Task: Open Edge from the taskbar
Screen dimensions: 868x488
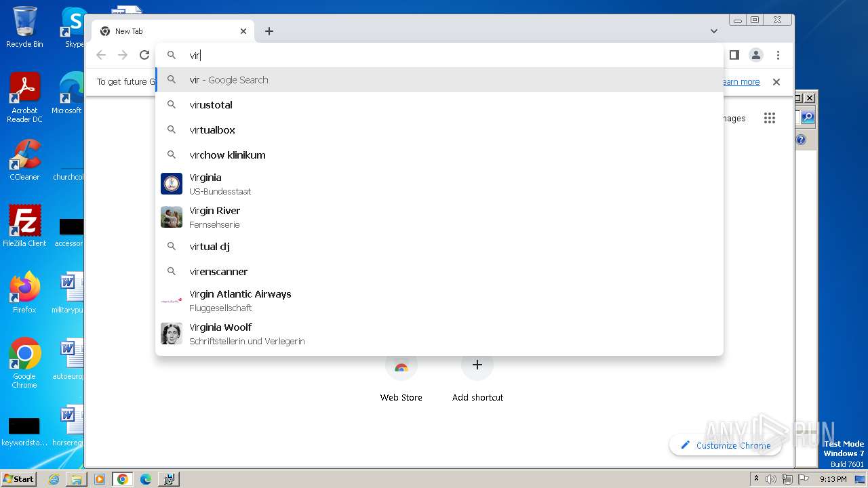Action: [146, 479]
